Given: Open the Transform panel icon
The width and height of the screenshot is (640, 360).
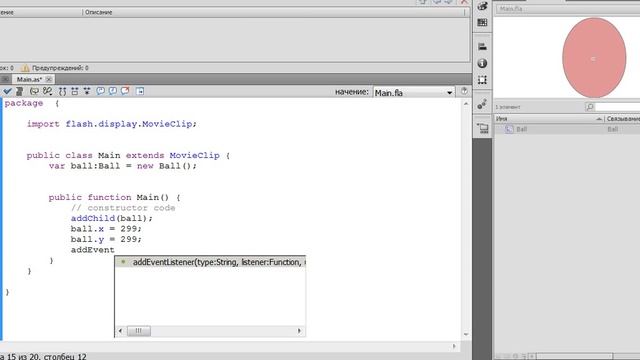Looking at the screenshot, I should coord(482,80).
